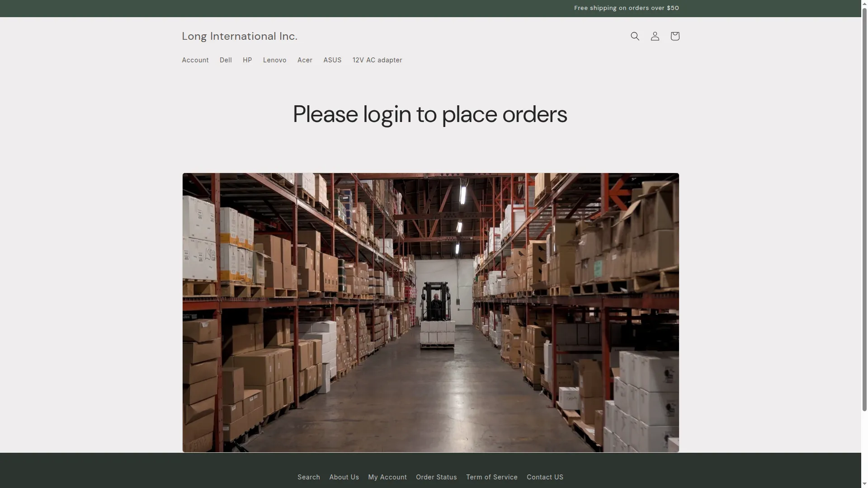868x488 pixels.
Task: Click the account login person icon
Action: [x=655, y=36]
